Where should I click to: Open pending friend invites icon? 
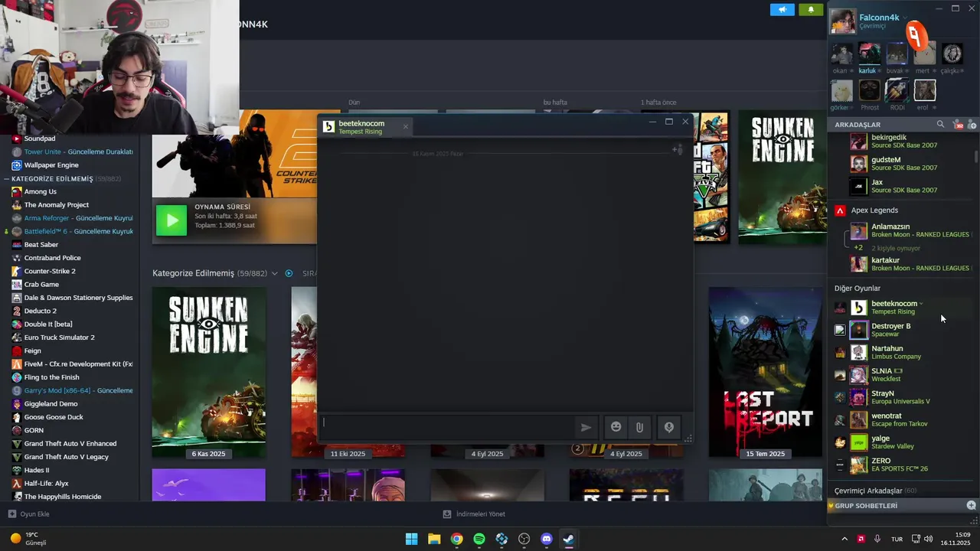[x=958, y=124]
